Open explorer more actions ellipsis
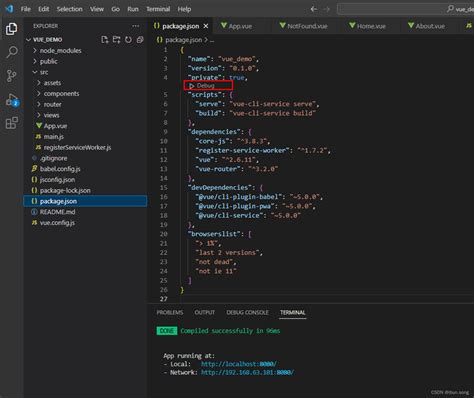Image resolution: width=474 pixels, height=398 pixels. [x=135, y=26]
